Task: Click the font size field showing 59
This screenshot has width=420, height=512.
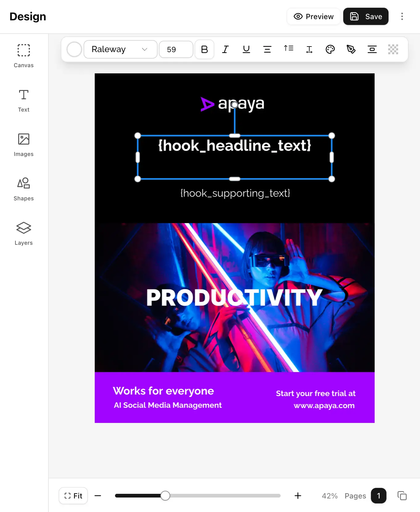Action: (x=176, y=49)
